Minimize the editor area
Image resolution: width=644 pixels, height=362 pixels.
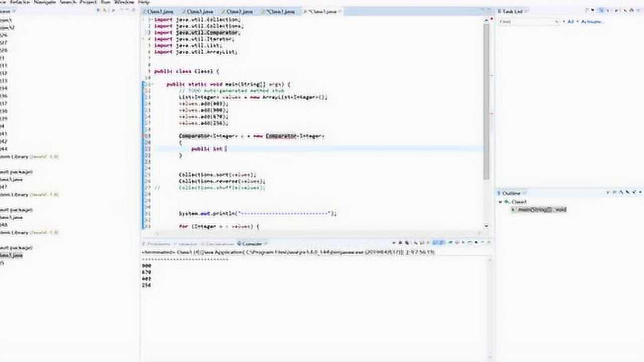483,11
